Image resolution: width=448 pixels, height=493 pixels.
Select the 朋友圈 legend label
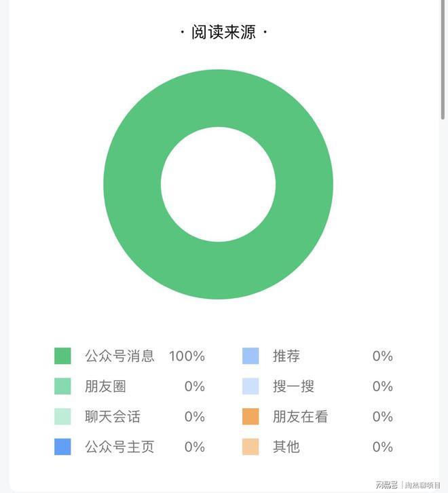tap(105, 386)
